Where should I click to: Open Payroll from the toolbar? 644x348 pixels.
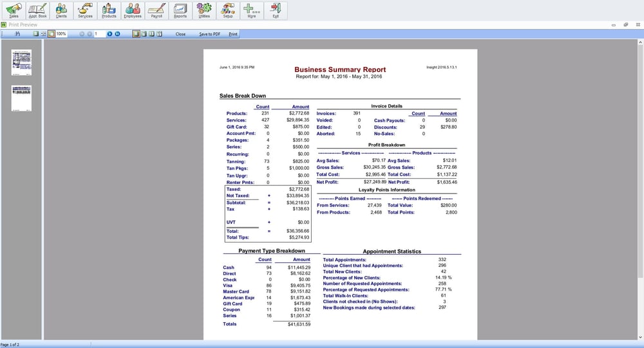pos(156,10)
